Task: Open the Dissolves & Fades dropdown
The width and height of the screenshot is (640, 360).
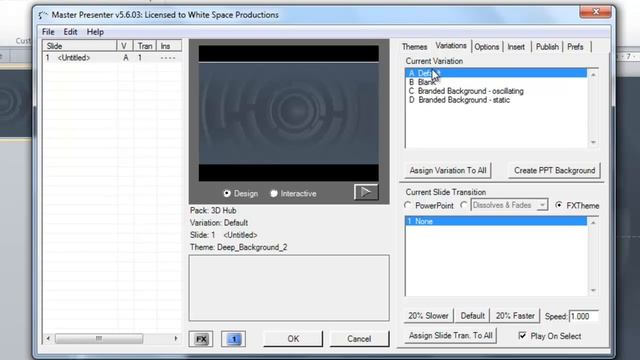Action: 542,205
